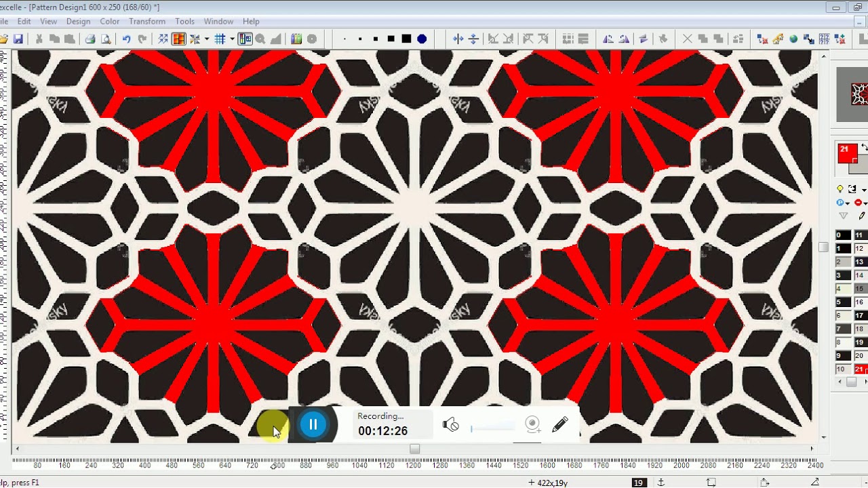Open the View menu
This screenshot has width=868, height=488.
click(49, 22)
